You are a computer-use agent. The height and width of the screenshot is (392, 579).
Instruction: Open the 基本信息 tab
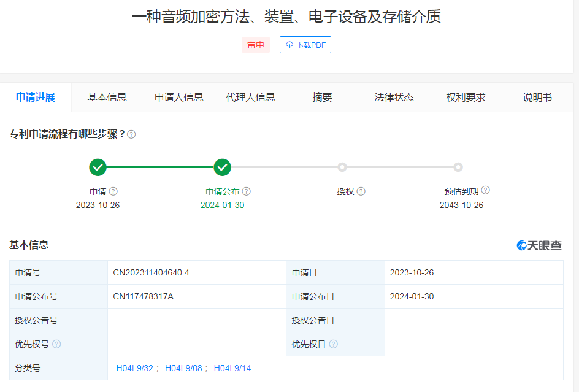pos(107,97)
